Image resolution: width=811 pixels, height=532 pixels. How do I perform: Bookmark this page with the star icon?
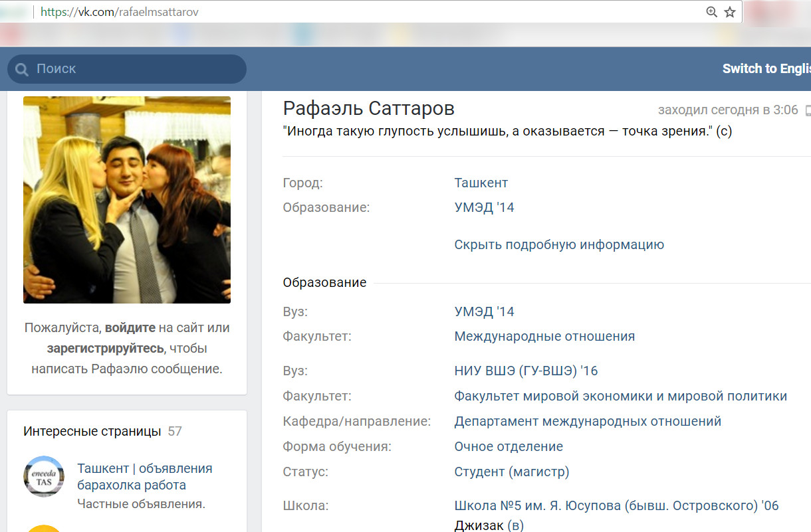point(730,12)
